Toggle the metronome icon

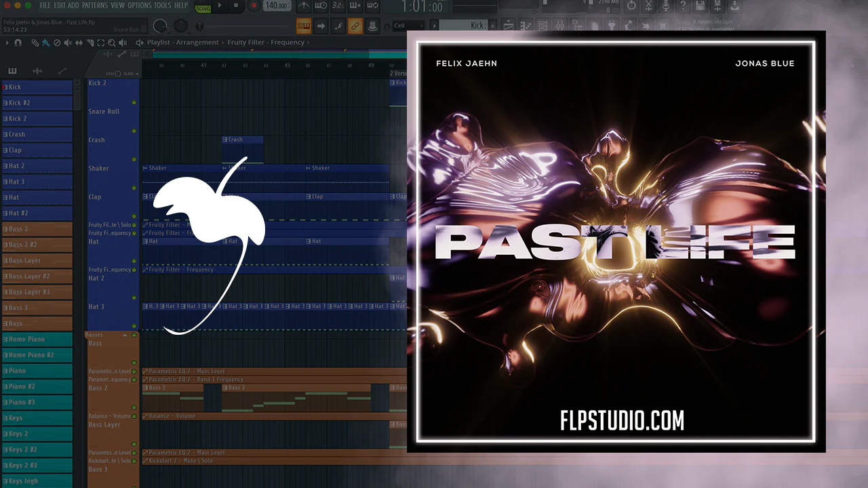coord(304,6)
